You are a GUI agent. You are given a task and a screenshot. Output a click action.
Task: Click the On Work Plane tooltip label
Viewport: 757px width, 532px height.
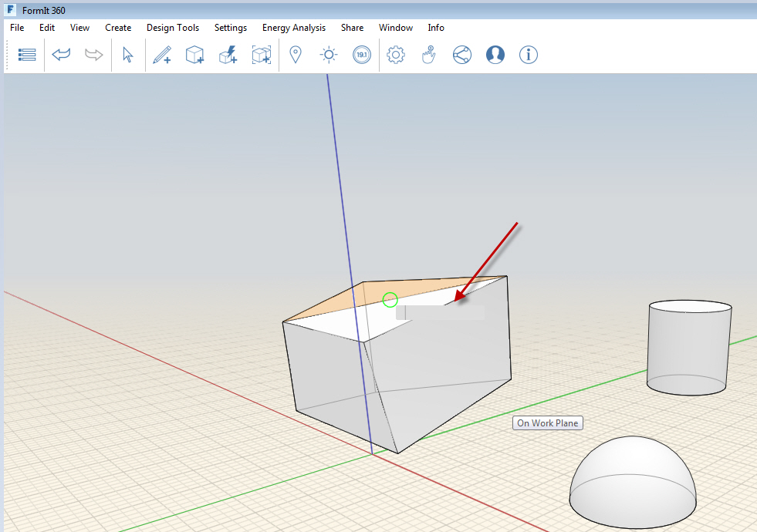547,423
